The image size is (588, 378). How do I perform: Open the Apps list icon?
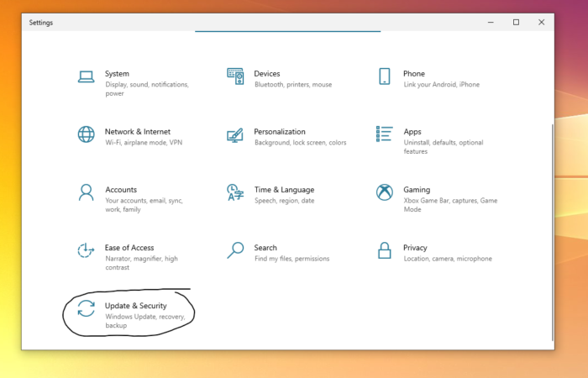pyautogui.click(x=385, y=134)
